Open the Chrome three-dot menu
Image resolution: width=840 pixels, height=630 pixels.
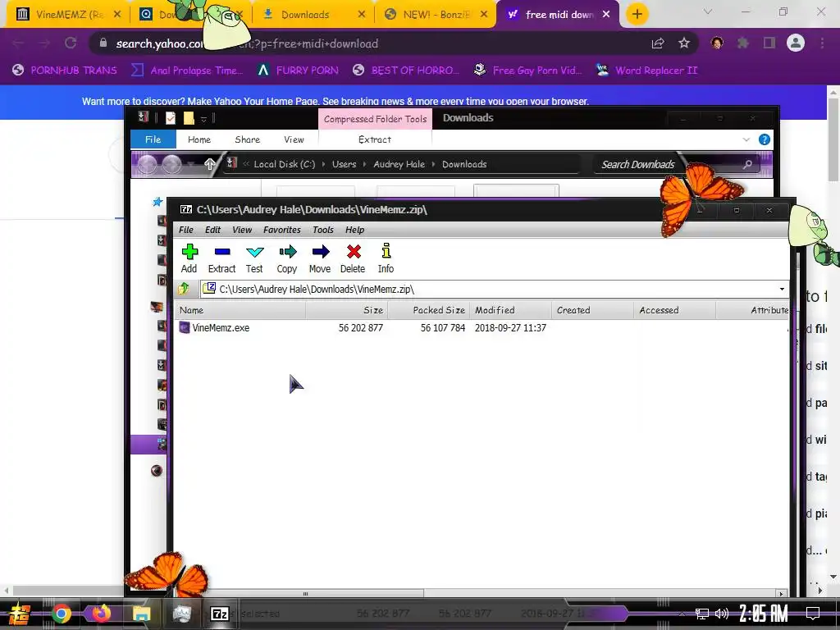[822, 43]
